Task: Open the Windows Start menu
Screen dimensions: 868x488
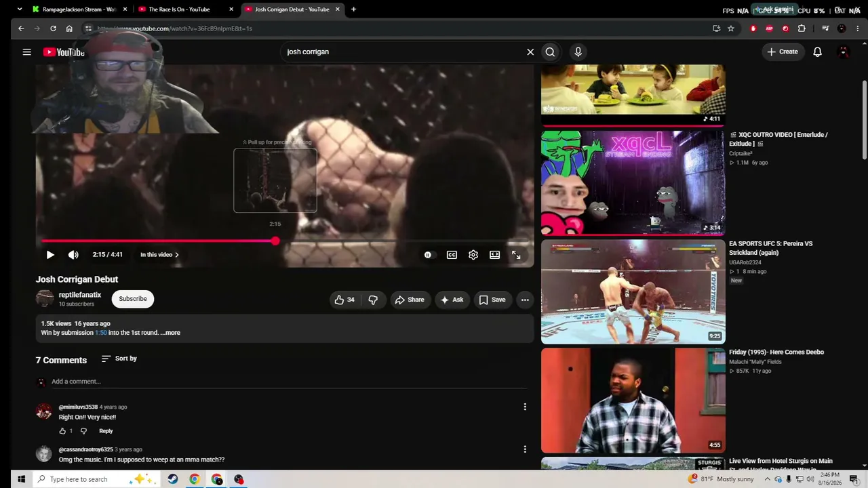Action: pyautogui.click(x=21, y=479)
